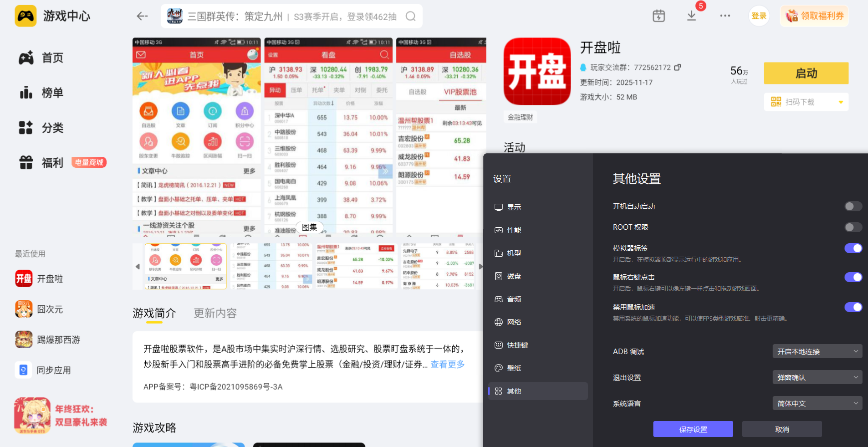The image size is (868, 447).
Task: Click the 年终狂欢 promo banner
Action: [61, 416]
